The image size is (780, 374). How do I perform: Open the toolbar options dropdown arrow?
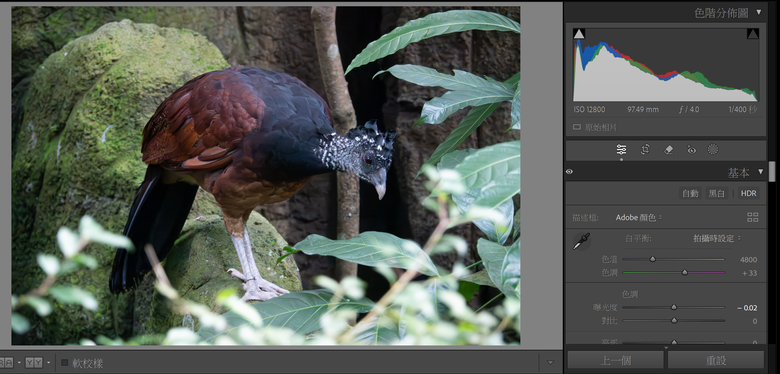550,362
